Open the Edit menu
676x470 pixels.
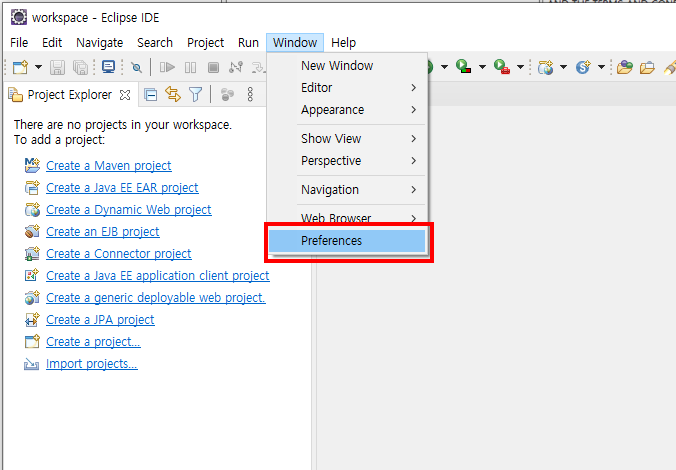point(52,43)
